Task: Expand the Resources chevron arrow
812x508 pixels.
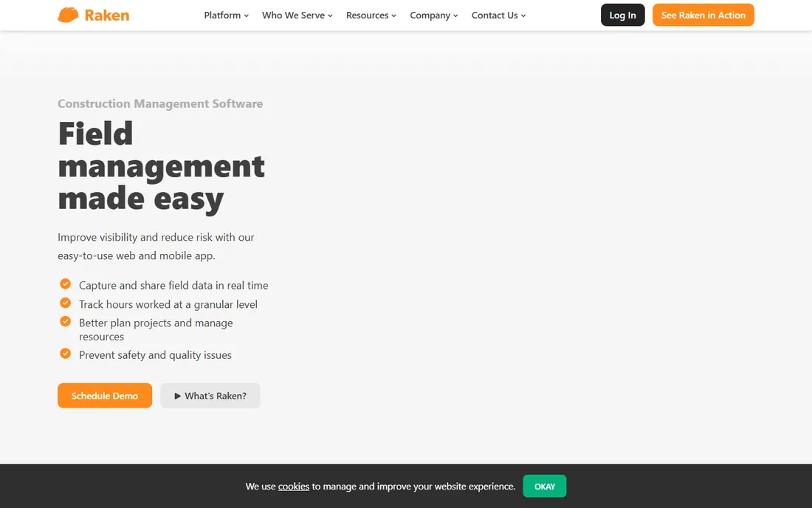Action: [393, 16]
